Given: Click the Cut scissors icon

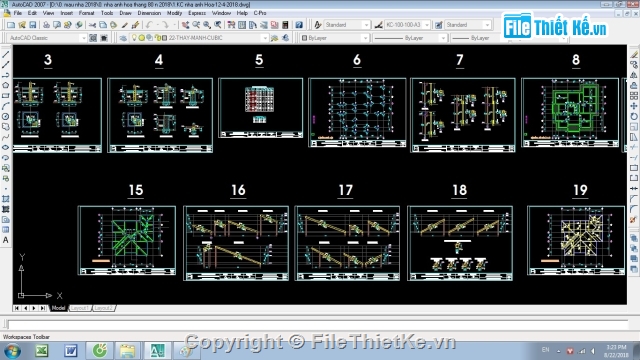Looking at the screenshot, I should (x=92, y=25).
